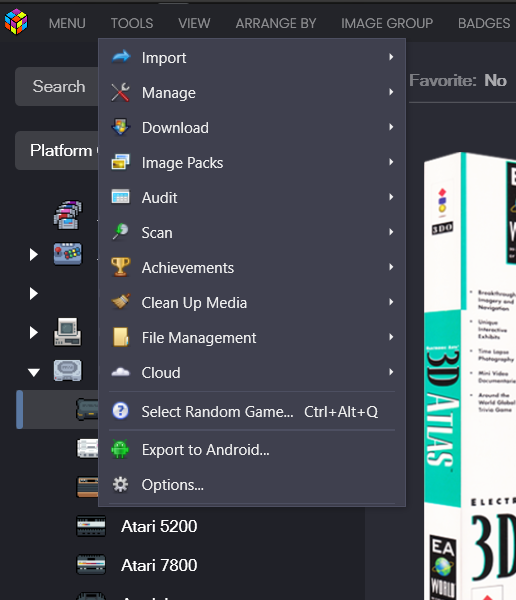Open the Import submenu
Viewport: 516px width, 600px height.
[252, 57]
